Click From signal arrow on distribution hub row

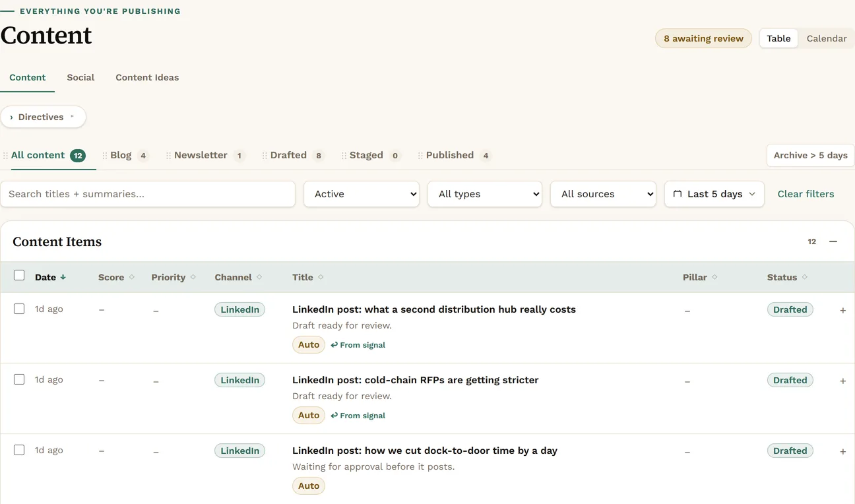pyautogui.click(x=334, y=345)
